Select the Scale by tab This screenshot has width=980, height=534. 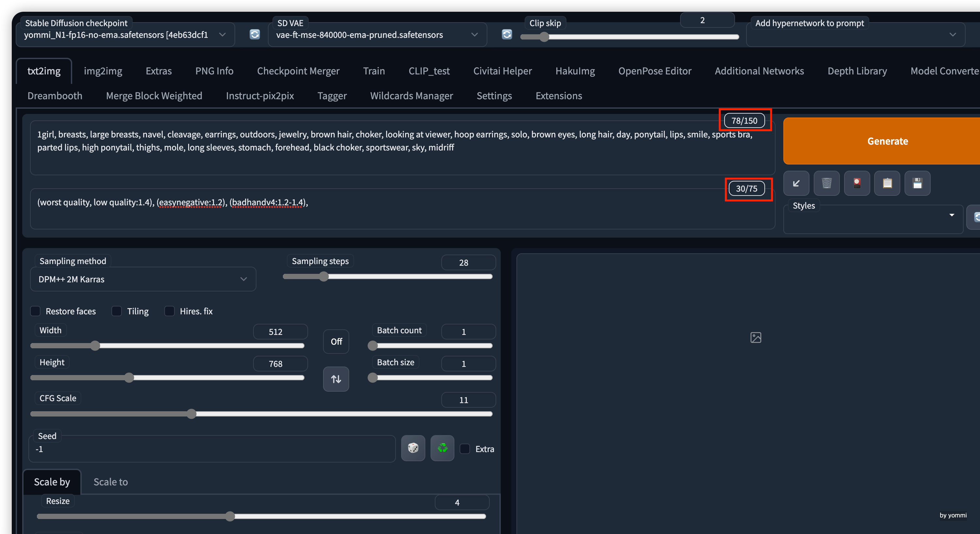[52, 482]
